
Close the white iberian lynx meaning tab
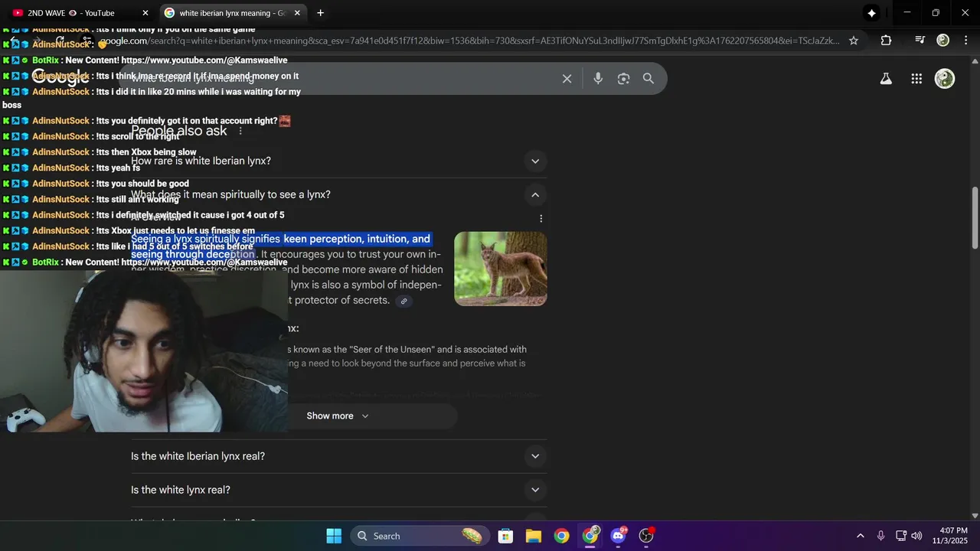(297, 13)
